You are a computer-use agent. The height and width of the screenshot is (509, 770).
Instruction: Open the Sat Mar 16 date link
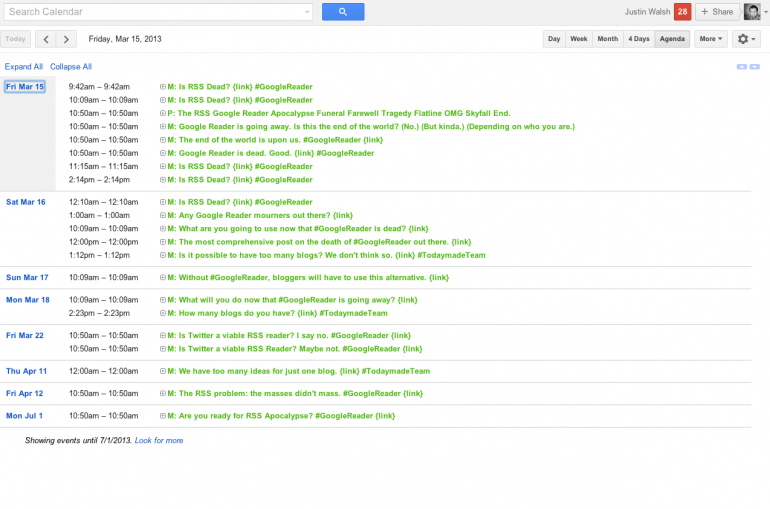click(x=26, y=202)
